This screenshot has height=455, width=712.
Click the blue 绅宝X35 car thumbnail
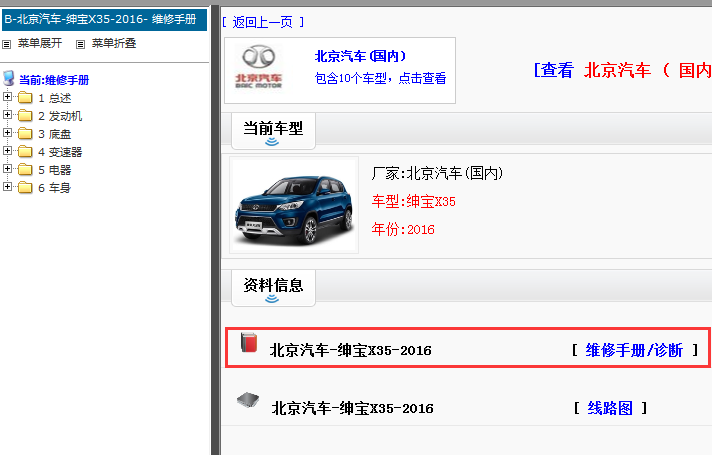(x=294, y=205)
